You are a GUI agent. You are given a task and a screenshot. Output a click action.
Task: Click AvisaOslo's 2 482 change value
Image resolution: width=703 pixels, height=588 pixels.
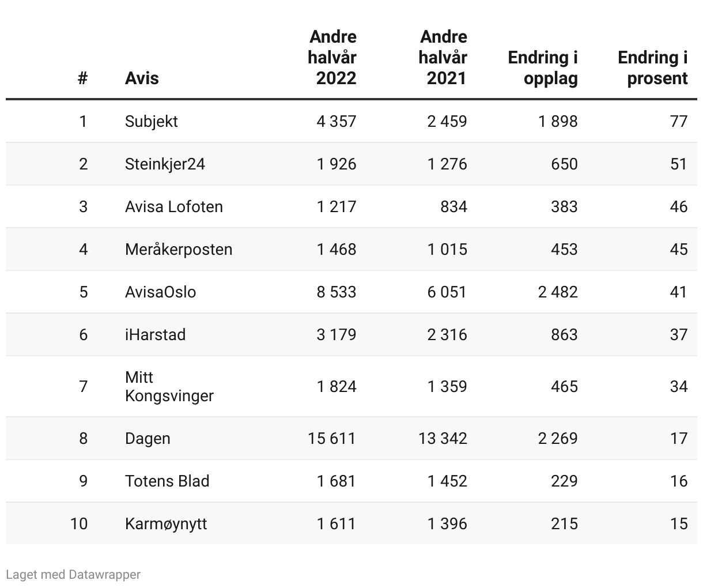tap(558, 292)
